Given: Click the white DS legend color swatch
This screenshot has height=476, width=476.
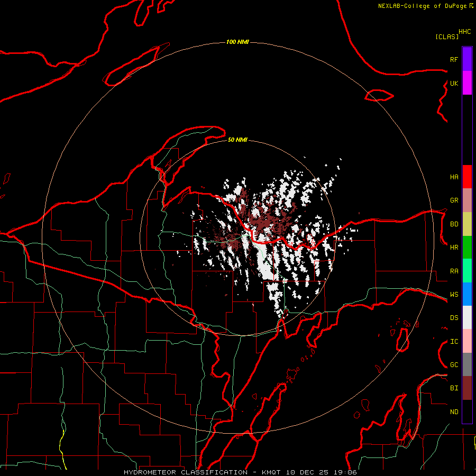Looking at the screenshot, I should click(467, 317).
